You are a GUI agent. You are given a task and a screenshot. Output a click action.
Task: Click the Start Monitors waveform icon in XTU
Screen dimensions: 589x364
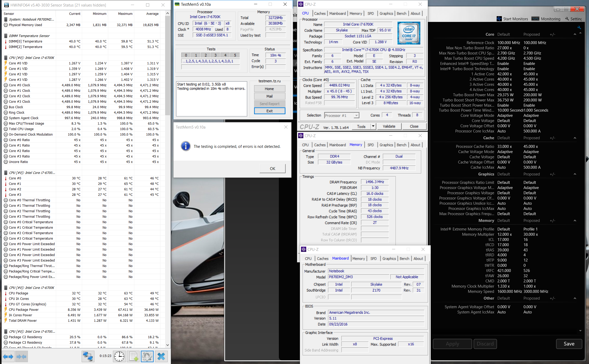click(x=499, y=19)
